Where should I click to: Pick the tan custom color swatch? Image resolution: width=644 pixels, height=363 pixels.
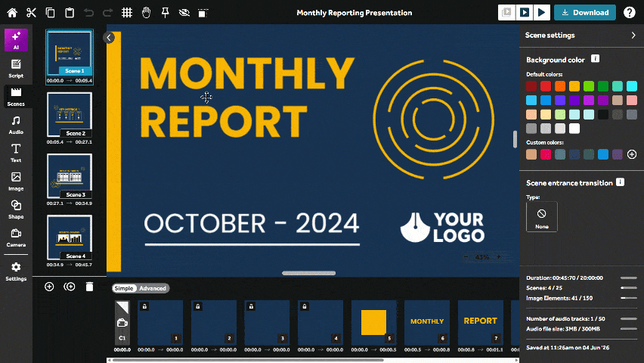(531, 154)
